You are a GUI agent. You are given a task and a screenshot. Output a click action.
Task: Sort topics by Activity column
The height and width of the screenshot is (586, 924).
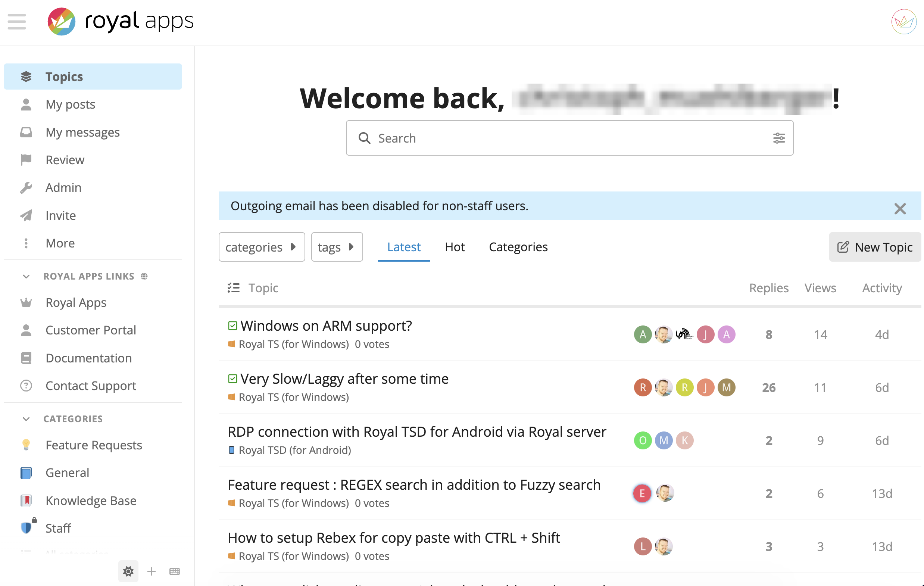point(882,288)
